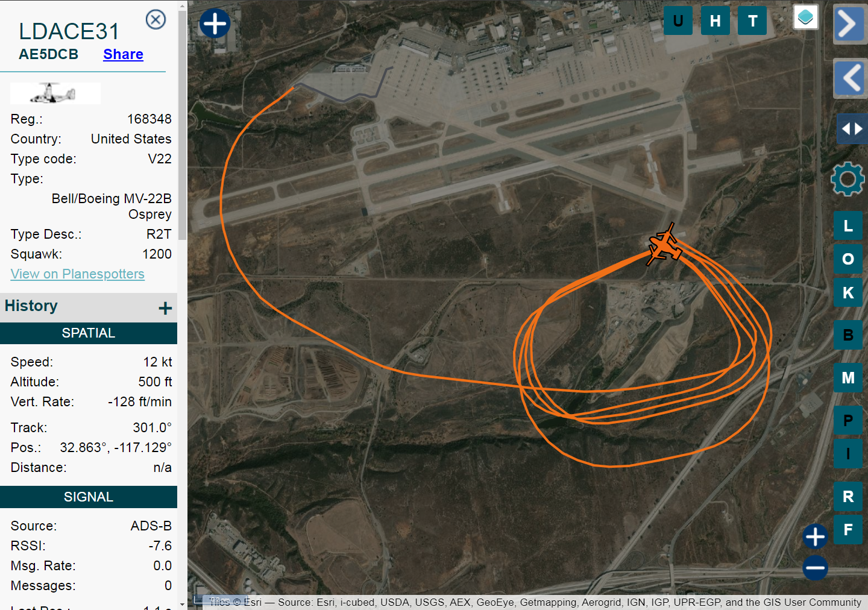Open the map layer switcher
Viewport: 868px width, 610px height.
coord(805,17)
